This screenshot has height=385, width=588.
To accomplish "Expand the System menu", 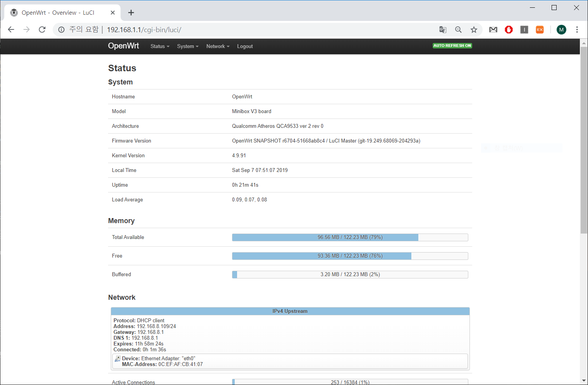I will [x=188, y=46].
